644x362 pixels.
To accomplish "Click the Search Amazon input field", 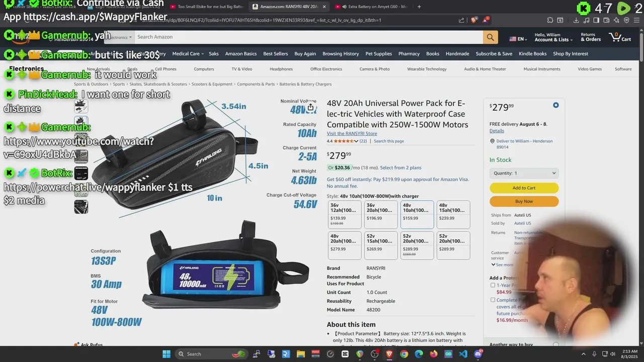I will (x=308, y=37).
